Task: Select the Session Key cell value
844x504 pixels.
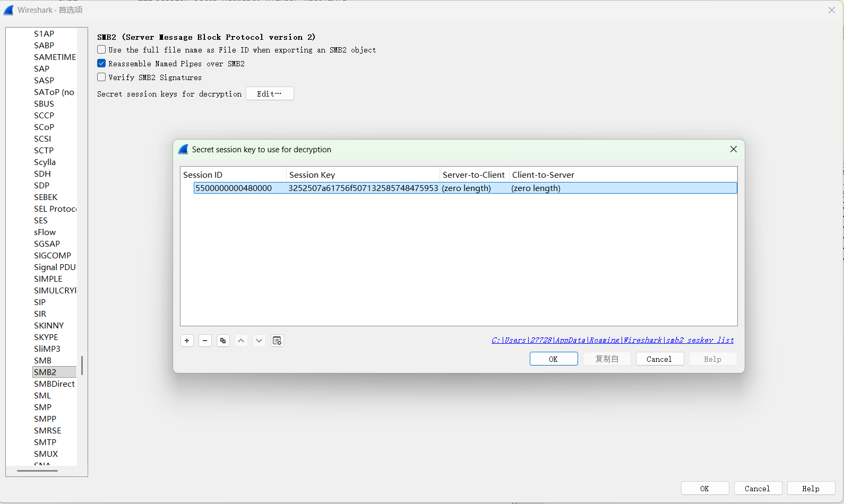Action: 363,188
